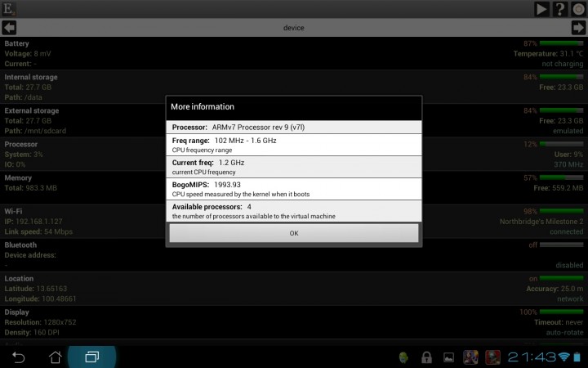Tap the play icon in top bar

coord(541,9)
